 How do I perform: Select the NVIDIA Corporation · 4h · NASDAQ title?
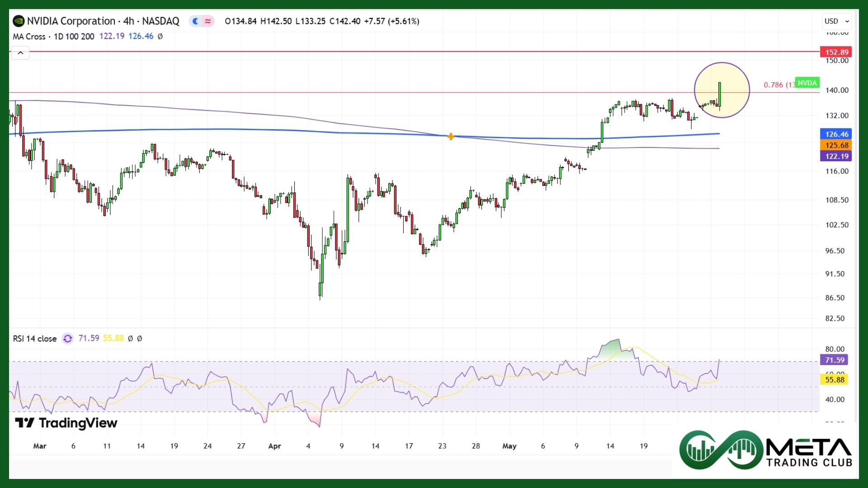click(103, 21)
